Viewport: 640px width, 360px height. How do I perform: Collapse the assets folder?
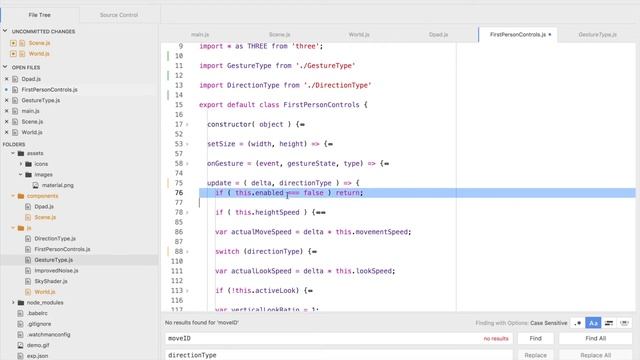(13, 153)
